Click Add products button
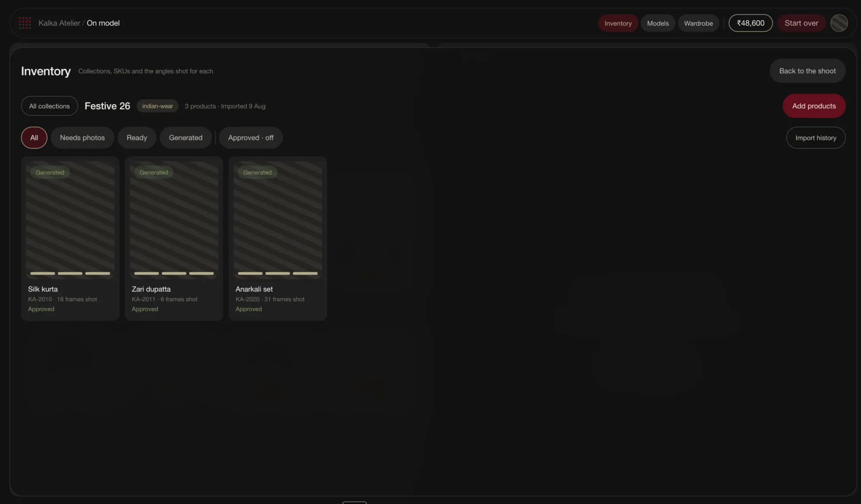861x504 pixels. point(814,106)
